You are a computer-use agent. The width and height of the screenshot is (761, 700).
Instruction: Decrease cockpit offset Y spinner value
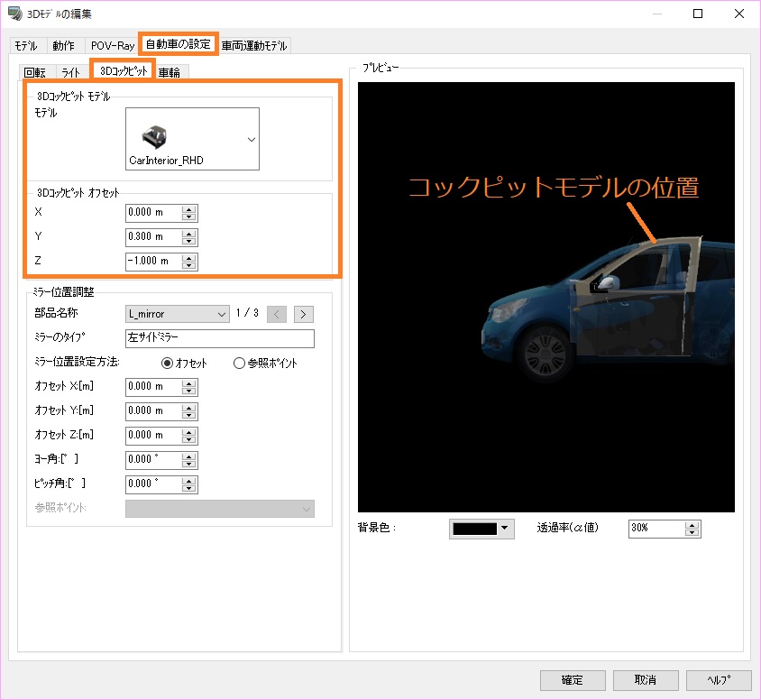coord(188,242)
